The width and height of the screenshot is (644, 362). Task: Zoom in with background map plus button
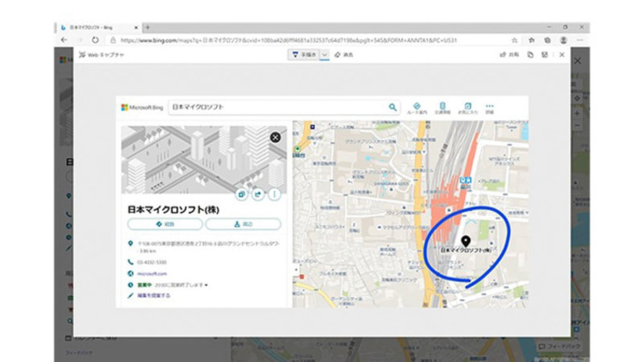[578, 113]
